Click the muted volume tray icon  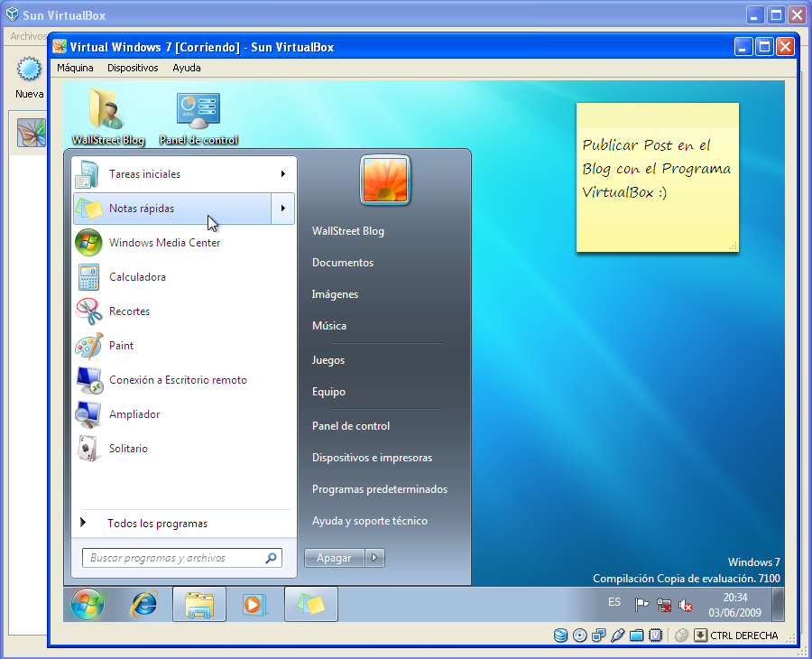686,605
